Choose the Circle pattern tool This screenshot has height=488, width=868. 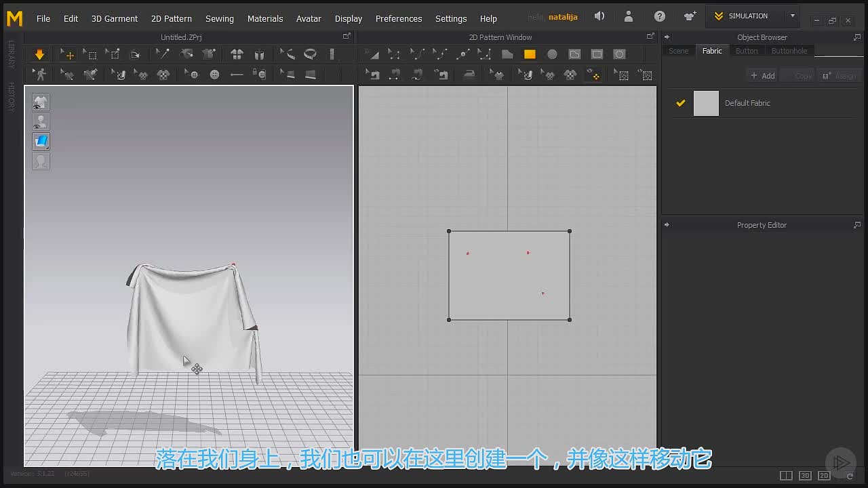pyautogui.click(x=552, y=54)
